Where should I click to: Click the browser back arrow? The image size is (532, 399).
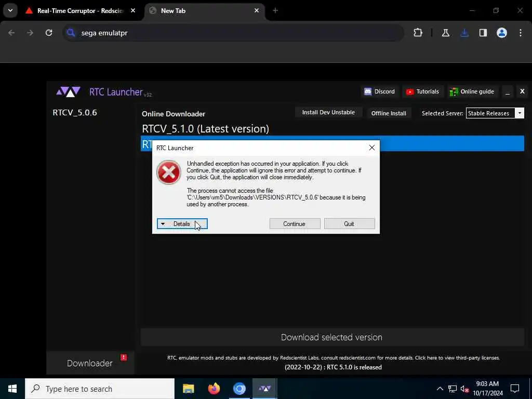[x=11, y=33]
